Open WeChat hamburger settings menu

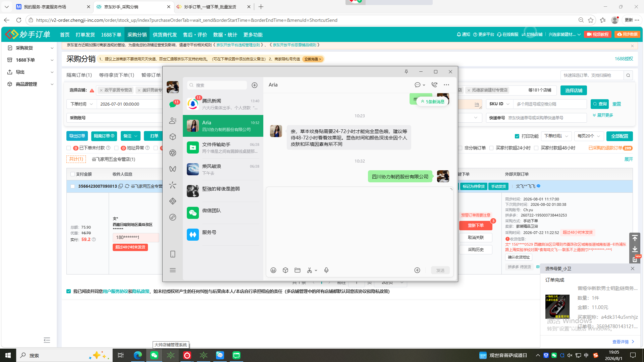(173, 270)
